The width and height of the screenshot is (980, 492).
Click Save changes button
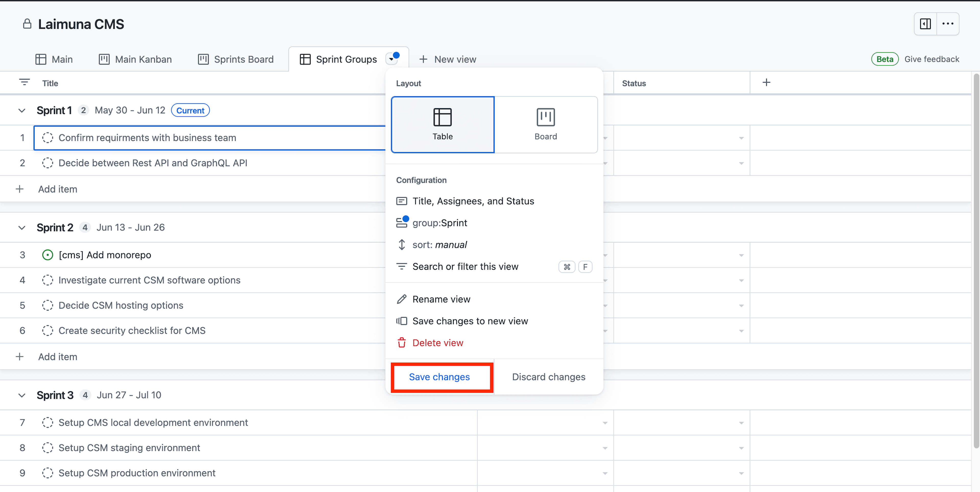click(x=439, y=377)
